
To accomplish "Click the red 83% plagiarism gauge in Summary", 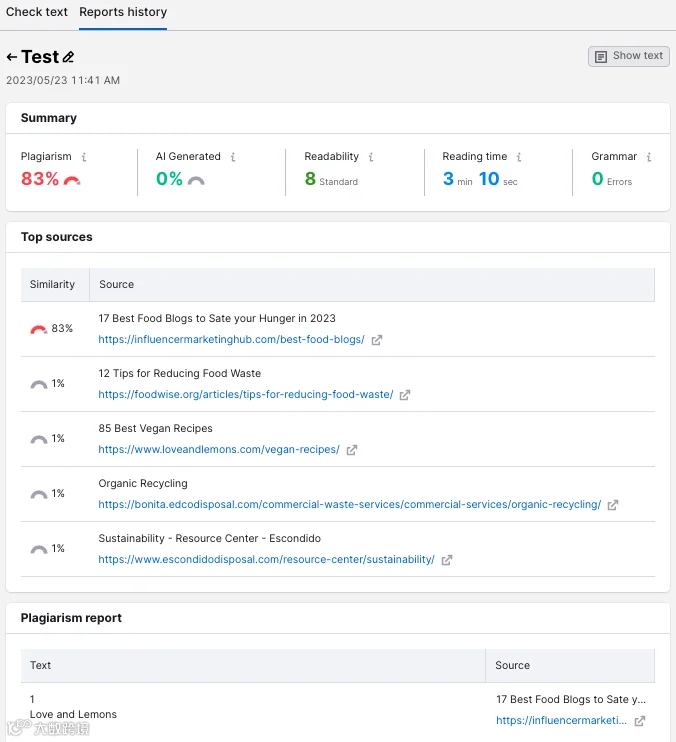I will pyautogui.click(x=71, y=180).
